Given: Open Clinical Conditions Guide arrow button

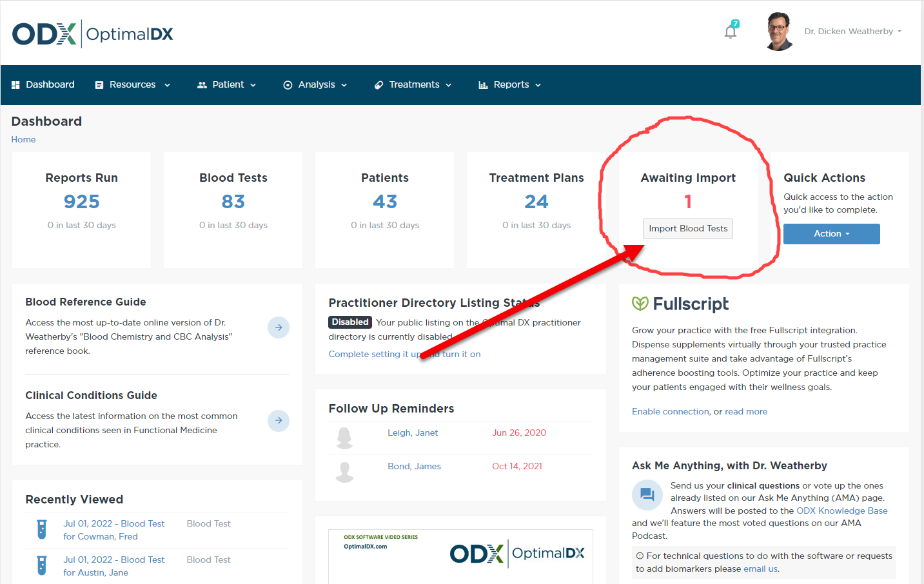Looking at the screenshot, I should (x=279, y=420).
